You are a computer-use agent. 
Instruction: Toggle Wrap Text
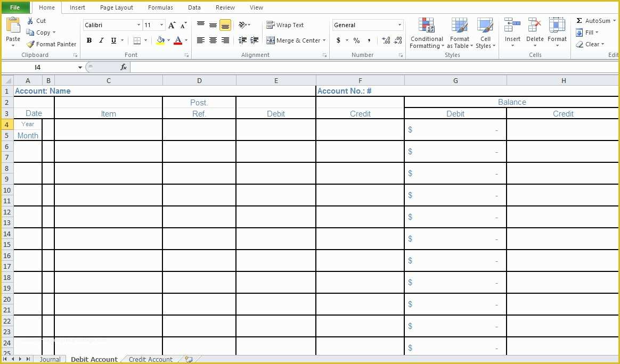point(285,25)
